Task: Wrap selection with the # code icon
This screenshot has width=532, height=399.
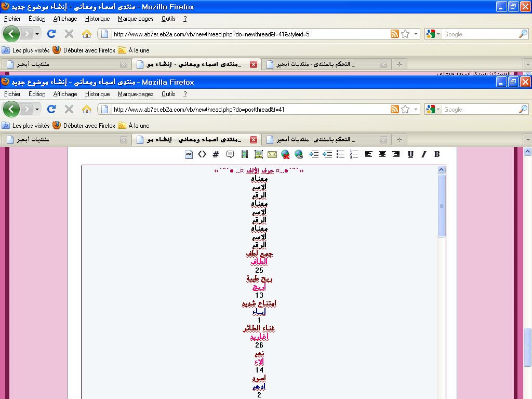Action: (x=216, y=154)
